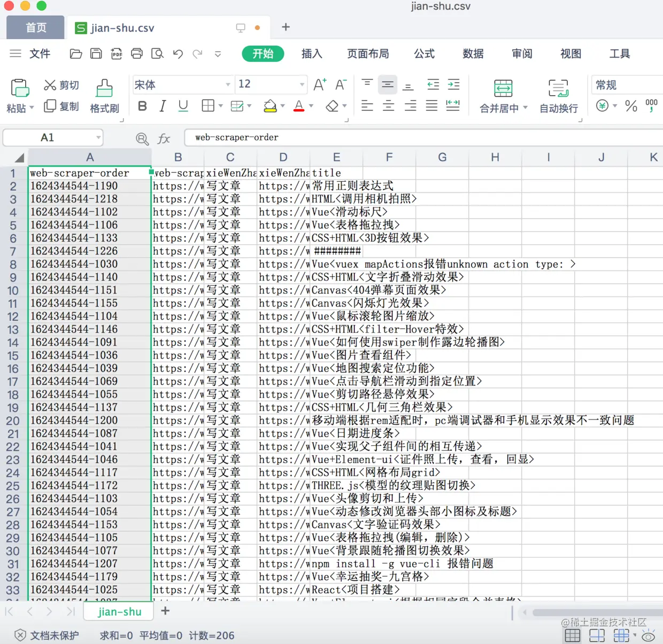Increase font size A+
663x644 pixels.
click(320, 84)
